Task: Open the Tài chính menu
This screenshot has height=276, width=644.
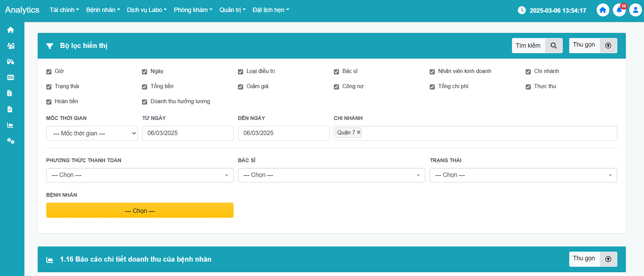Action: [64, 10]
